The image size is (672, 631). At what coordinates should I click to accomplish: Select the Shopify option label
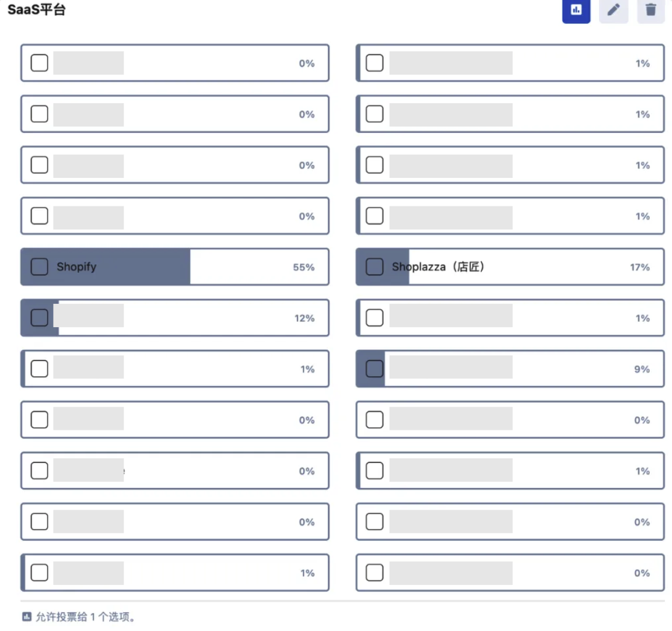pyautogui.click(x=76, y=267)
